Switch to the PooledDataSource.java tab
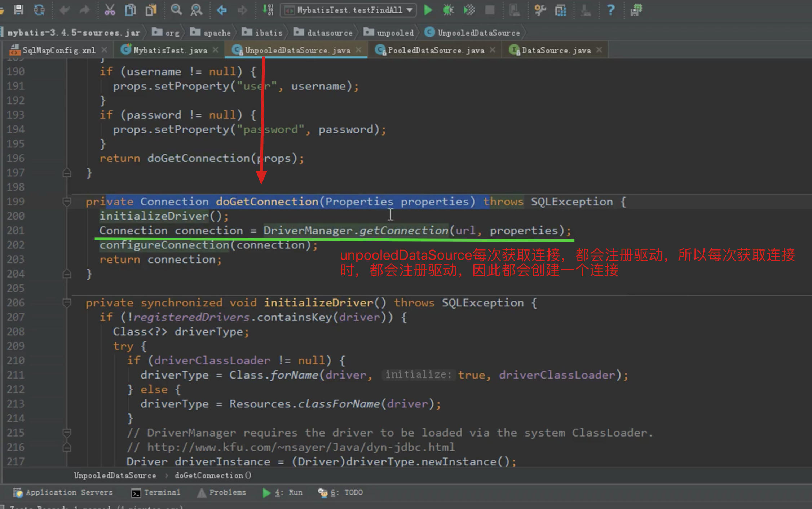The height and width of the screenshot is (509, 812). (436, 50)
